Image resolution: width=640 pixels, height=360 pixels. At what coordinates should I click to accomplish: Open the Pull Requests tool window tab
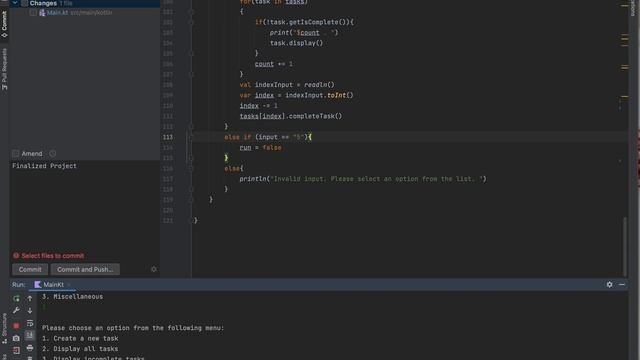coord(4,69)
